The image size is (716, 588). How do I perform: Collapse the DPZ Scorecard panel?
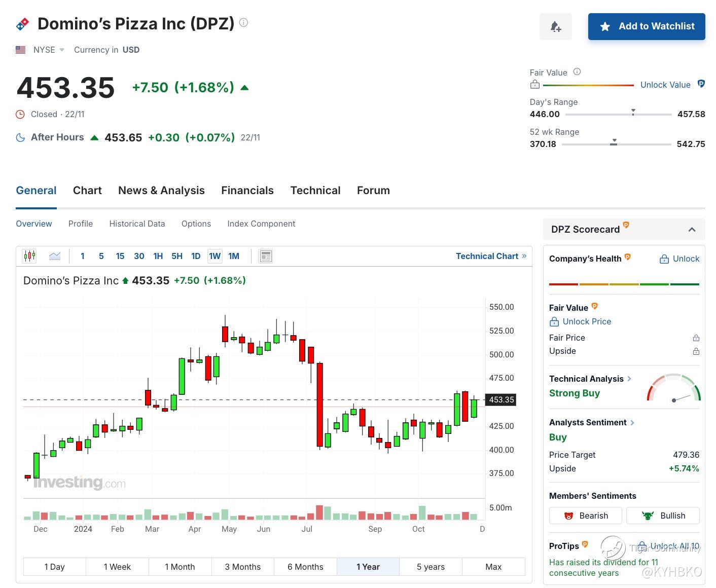[692, 230]
